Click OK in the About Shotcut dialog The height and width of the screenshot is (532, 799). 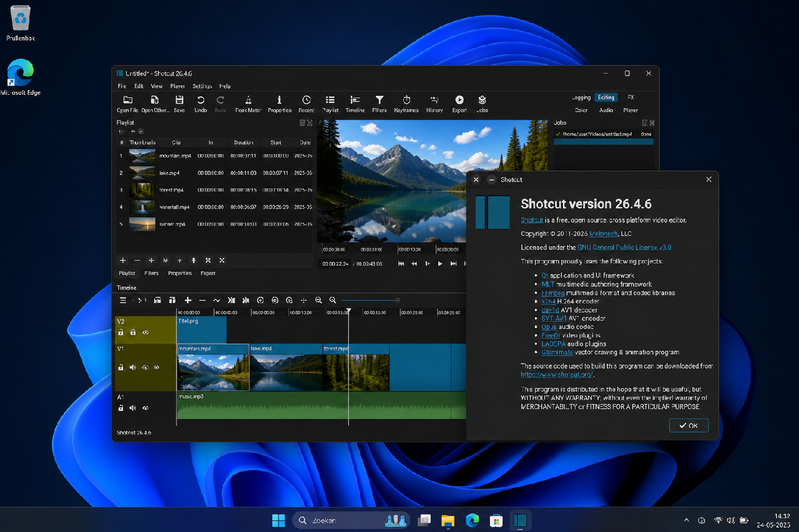[x=689, y=425]
